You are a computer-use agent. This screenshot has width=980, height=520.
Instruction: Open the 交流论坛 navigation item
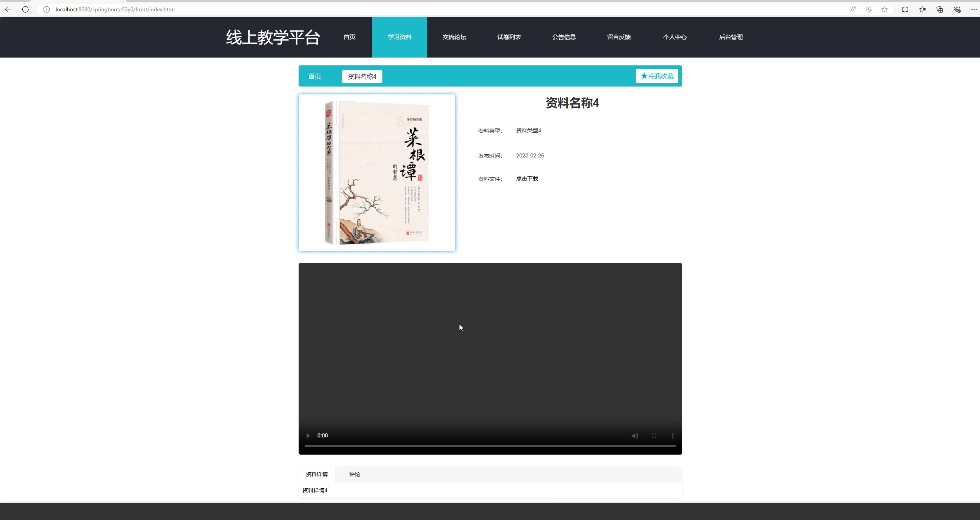454,37
